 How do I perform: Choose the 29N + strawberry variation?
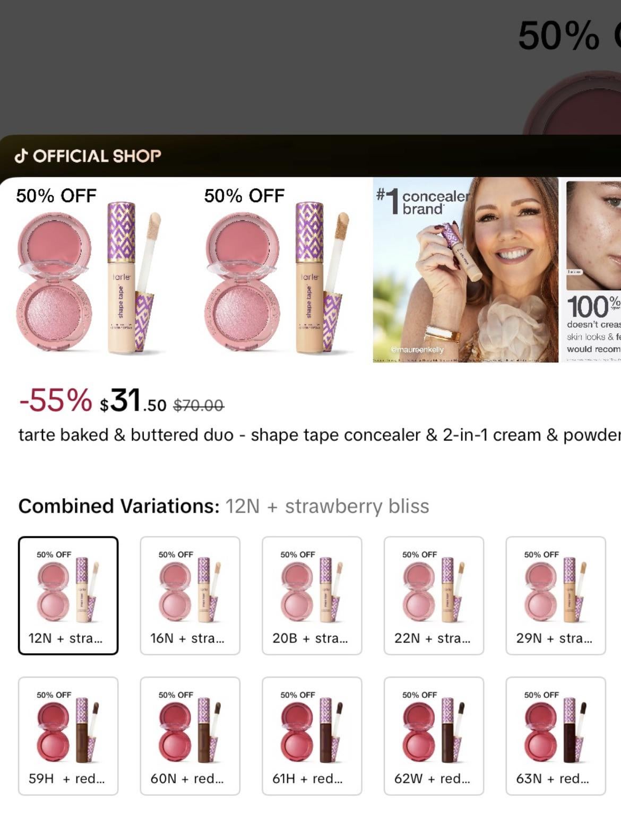pos(556,595)
